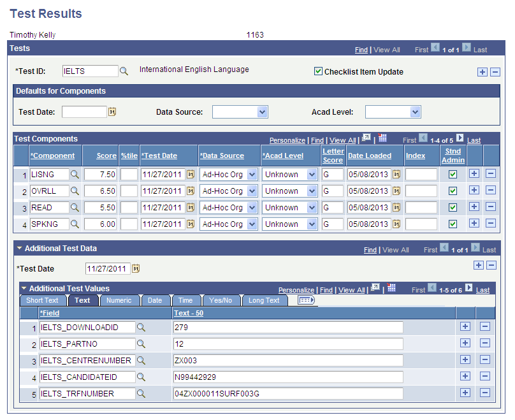Viewport: 515px width, 420px height.
Task: Switch to the Numeric tab
Action: 118,300
